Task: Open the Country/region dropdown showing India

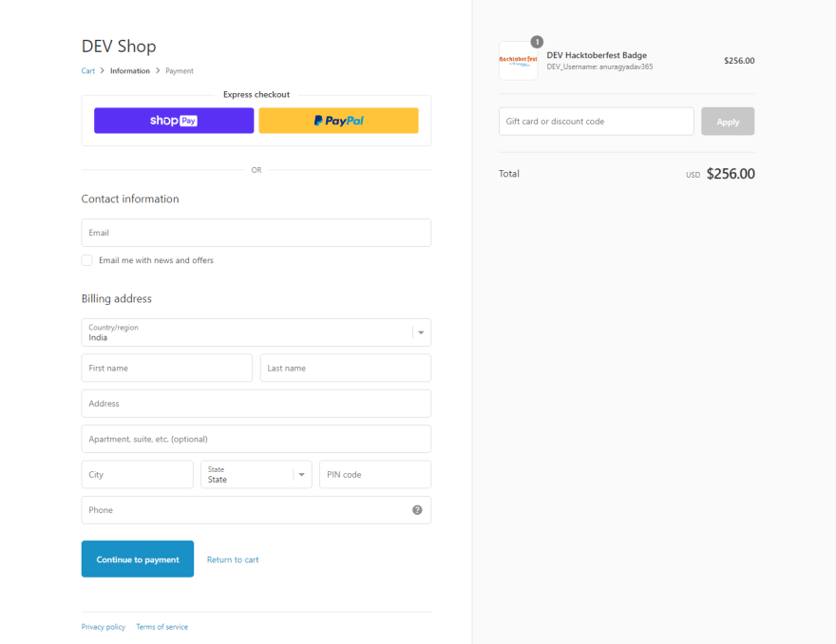Action: pyautogui.click(x=256, y=332)
